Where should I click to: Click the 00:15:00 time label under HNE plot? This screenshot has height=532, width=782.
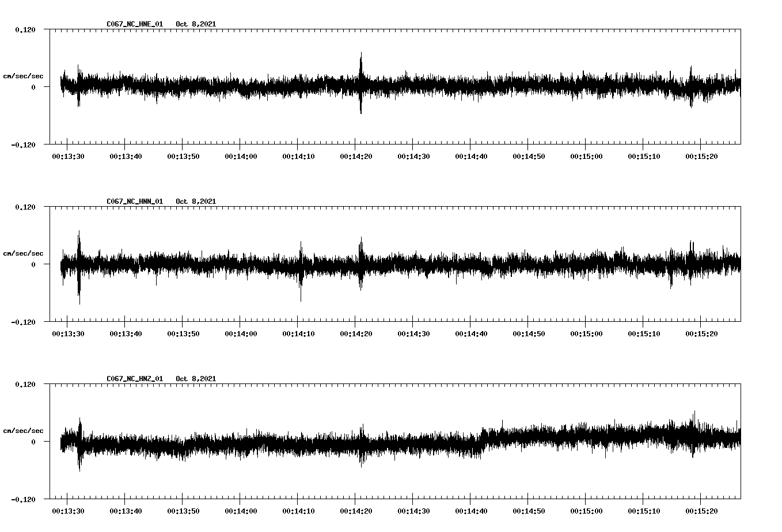tap(586, 157)
